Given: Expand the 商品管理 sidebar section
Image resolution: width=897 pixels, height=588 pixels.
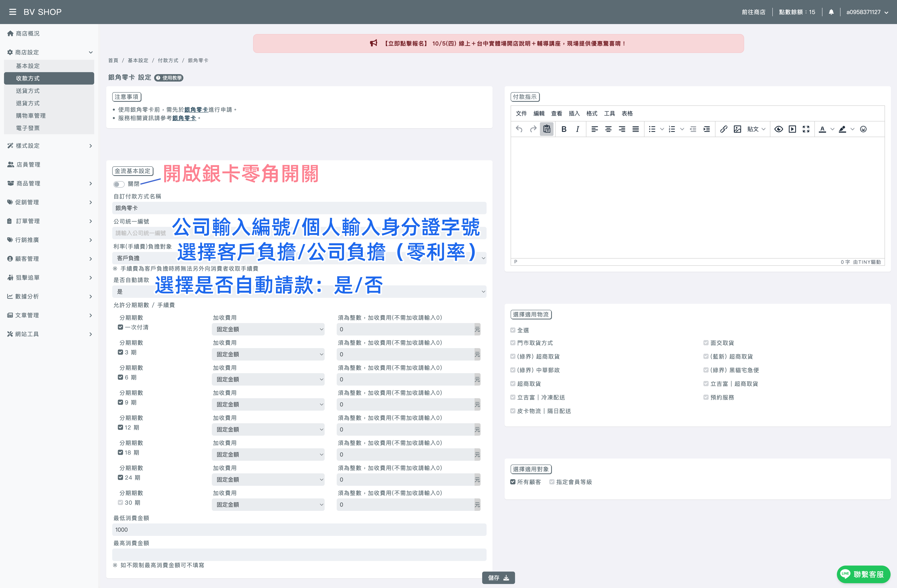Looking at the screenshot, I should 49,184.
